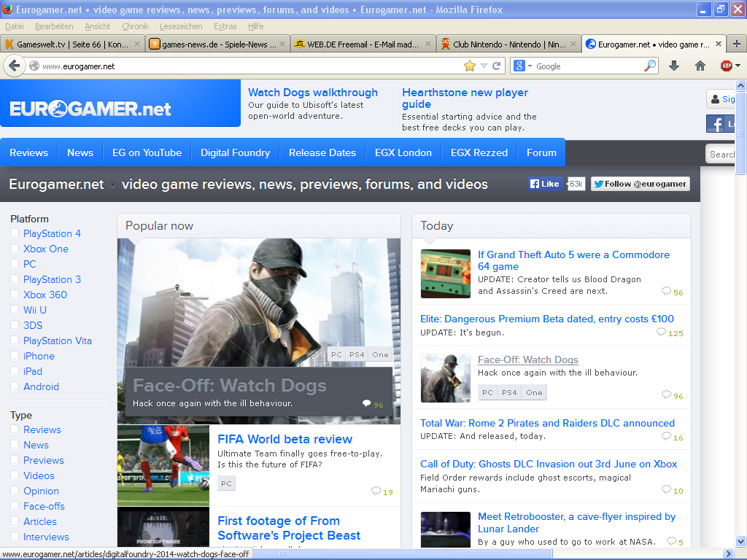This screenshot has height=560, width=747.
Task: Open the Meet Retrobooster article link
Action: [x=576, y=522]
